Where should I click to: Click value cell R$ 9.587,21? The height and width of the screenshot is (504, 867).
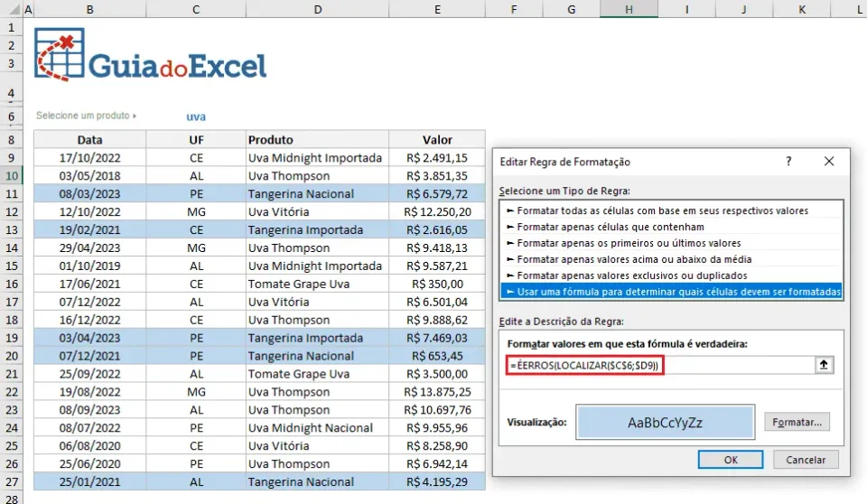pos(437,266)
